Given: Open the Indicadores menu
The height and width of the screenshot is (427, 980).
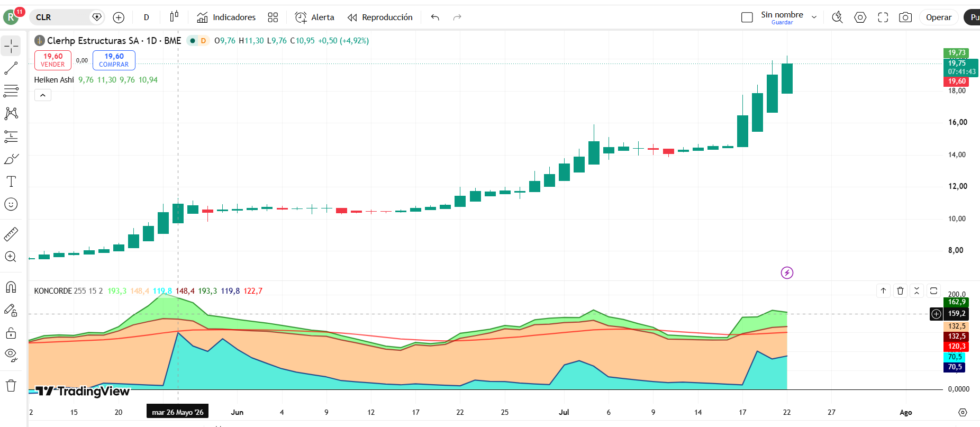Looking at the screenshot, I should point(226,17).
